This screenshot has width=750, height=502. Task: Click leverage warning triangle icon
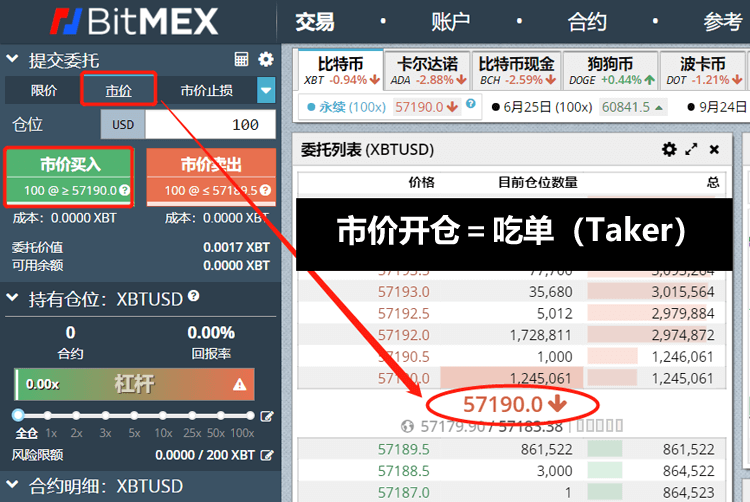239,384
